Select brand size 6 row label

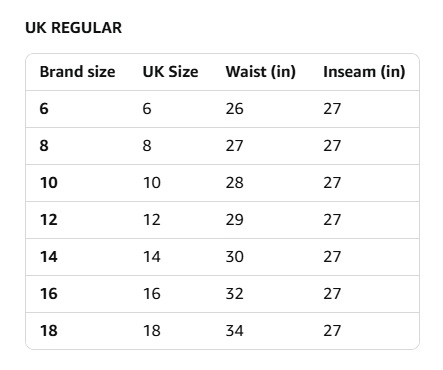pyautogui.click(x=44, y=109)
